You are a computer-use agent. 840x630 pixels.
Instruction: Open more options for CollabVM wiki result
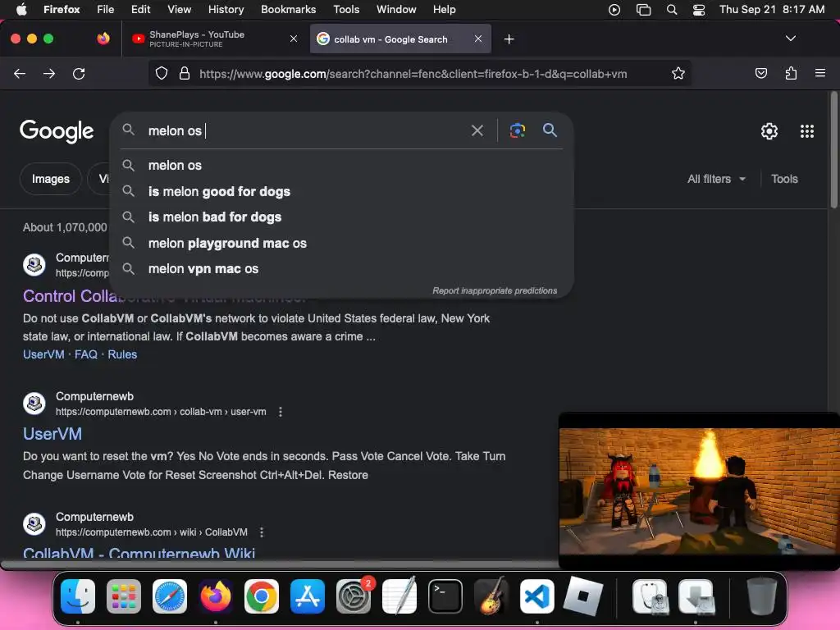(x=262, y=532)
